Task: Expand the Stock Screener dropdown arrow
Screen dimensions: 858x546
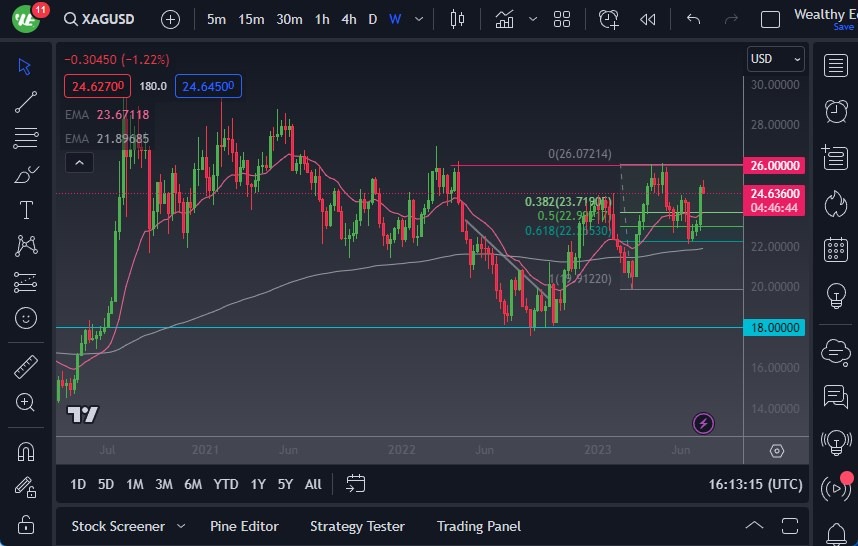Action: (181, 526)
